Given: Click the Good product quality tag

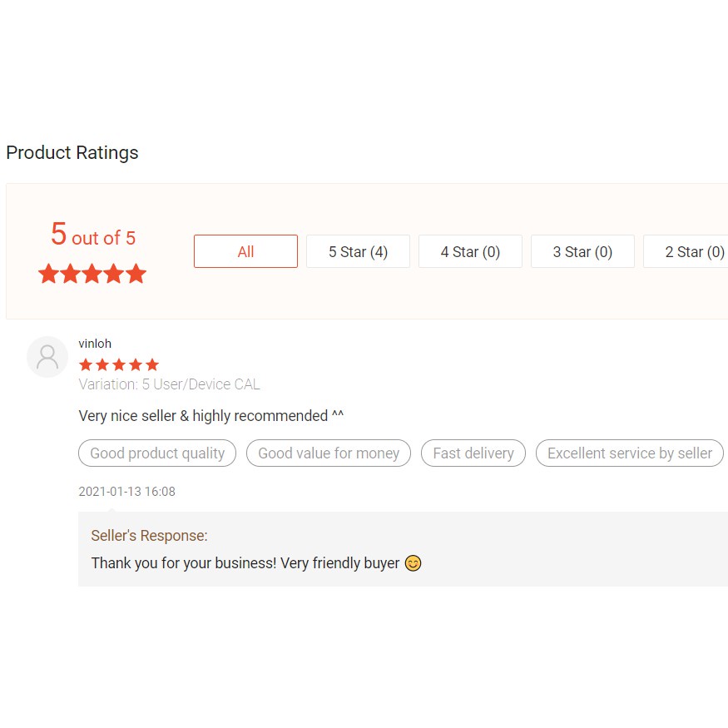Looking at the screenshot, I should [x=157, y=453].
